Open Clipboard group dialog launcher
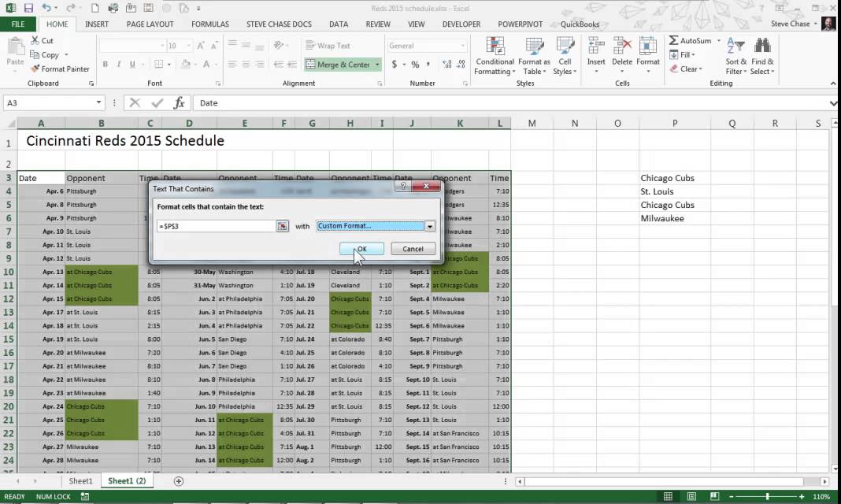The width and height of the screenshot is (841, 504). pyautogui.click(x=91, y=83)
